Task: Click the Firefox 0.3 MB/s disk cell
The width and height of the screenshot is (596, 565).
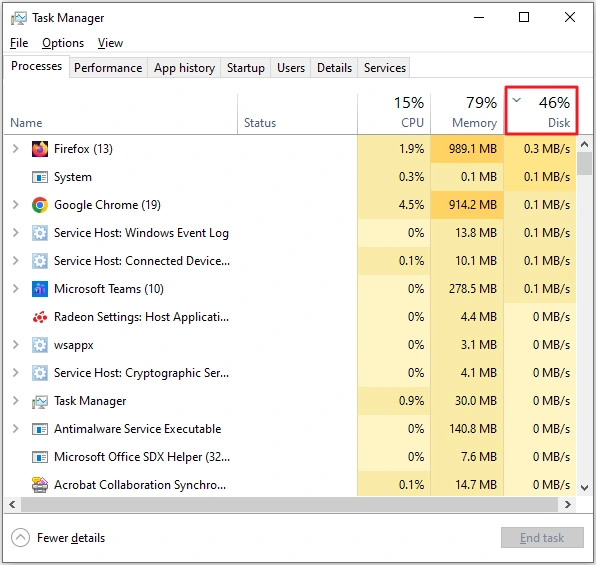Action: [x=541, y=149]
